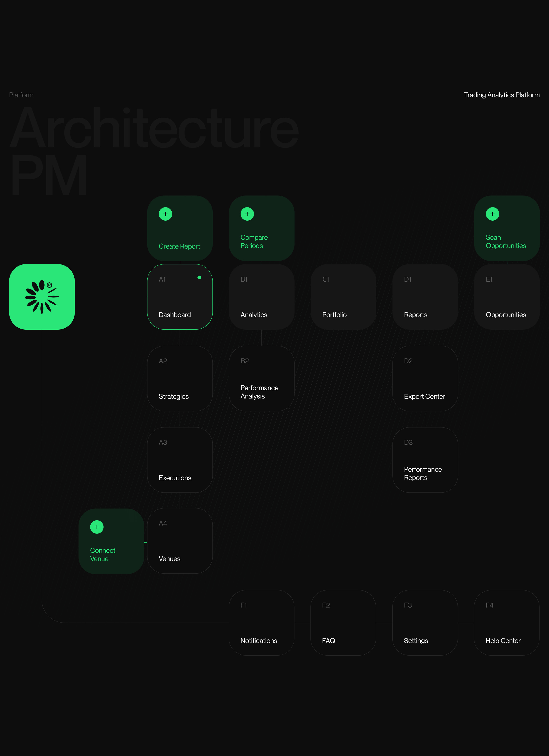
Task: Click the A3 code label
Action: point(163,442)
